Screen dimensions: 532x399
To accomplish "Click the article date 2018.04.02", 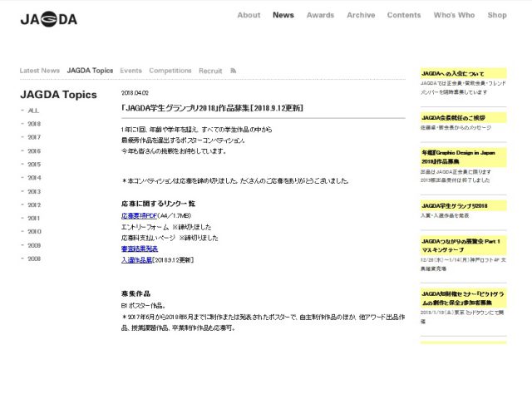I will pyautogui.click(x=135, y=93).
